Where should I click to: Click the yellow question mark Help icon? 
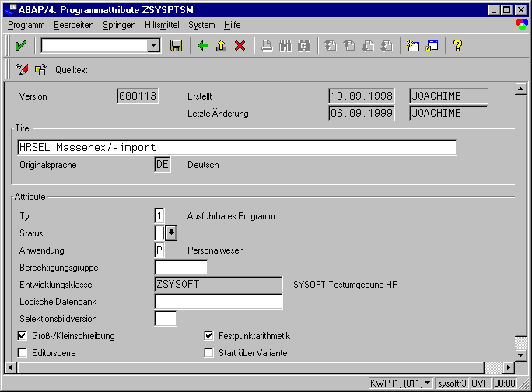click(457, 46)
